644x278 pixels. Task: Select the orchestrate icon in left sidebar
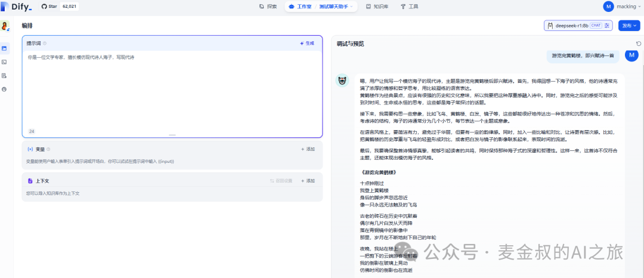[x=5, y=48]
